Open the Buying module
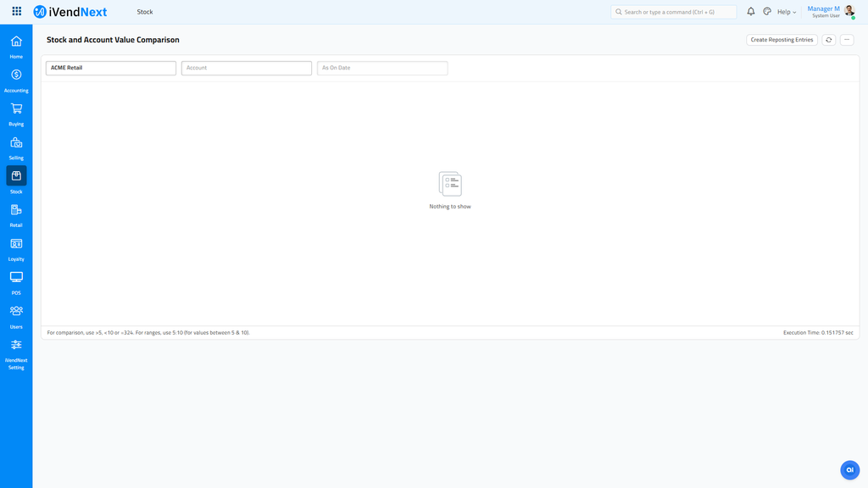This screenshot has height=488, width=868. point(16,114)
